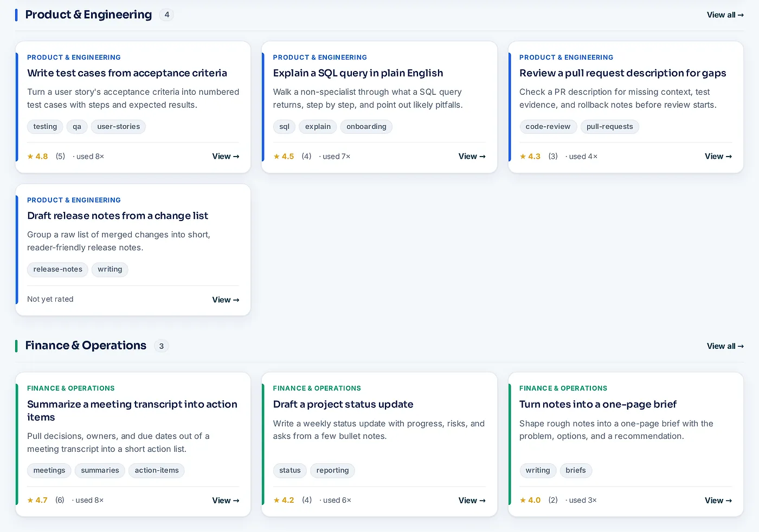Image resolution: width=759 pixels, height=532 pixels.
Task: Click the title 'Write test cases from acceptance criteria'
Action: click(x=127, y=73)
